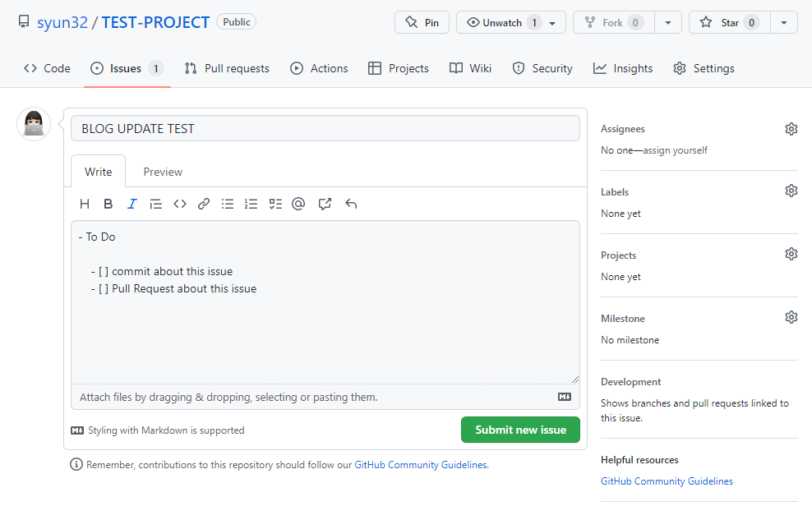
Task: Click the repository icon beside syun32
Action: (x=24, y=21)
